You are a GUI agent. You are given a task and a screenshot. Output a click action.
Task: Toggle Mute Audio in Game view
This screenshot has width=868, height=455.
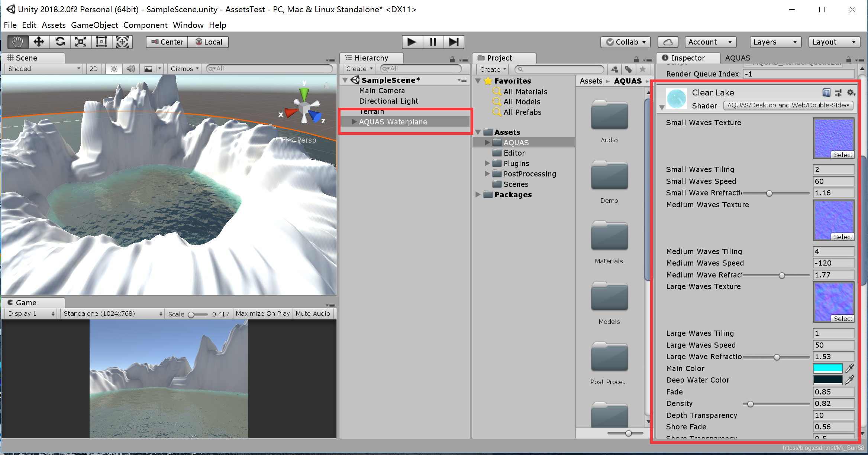click(313, 313)
